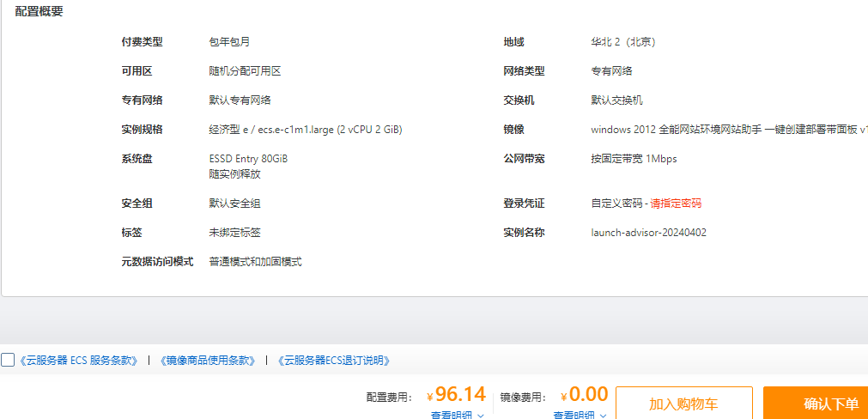Select the instance name launch-advisor-20240402
This screenshot has height=419, width=868.
648,233
